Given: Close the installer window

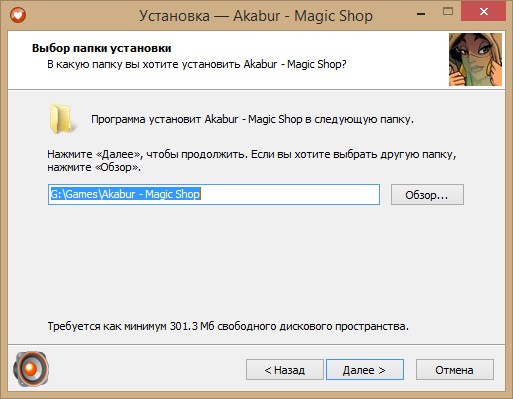Looking at the screenshot, I should point(483,12).
